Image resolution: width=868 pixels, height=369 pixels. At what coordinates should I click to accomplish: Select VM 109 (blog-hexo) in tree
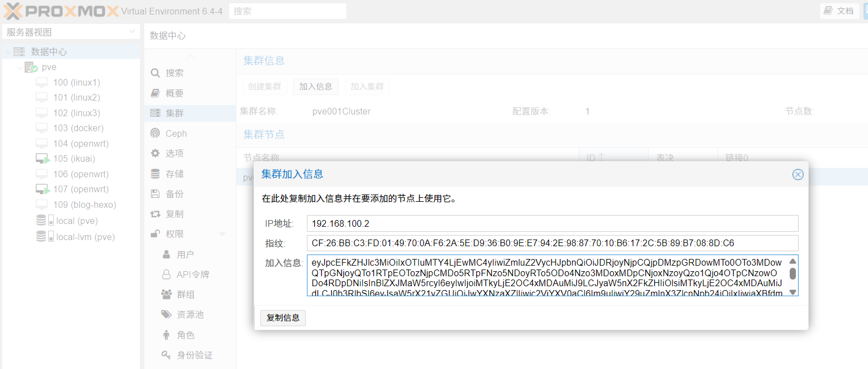[84, 205]
